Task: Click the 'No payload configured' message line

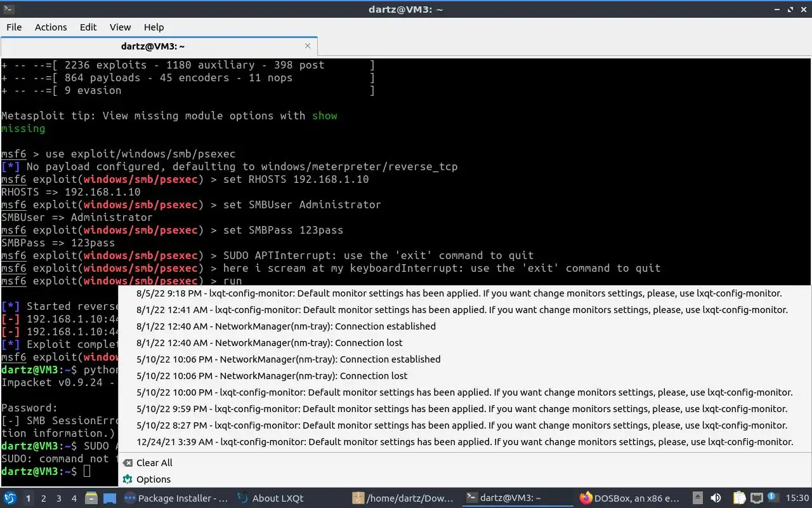Action: click(x=230, y=166)
